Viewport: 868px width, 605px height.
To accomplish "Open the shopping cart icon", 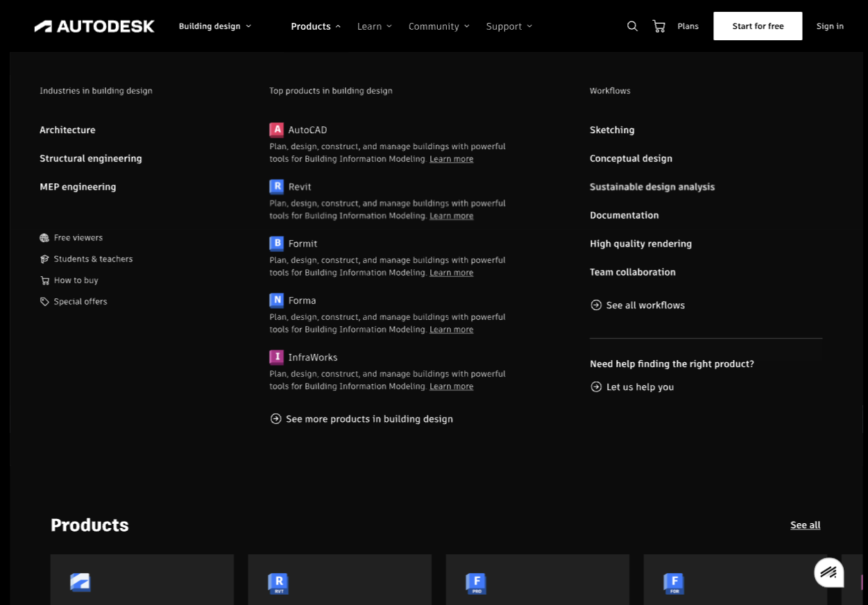I will pos(659,26).
